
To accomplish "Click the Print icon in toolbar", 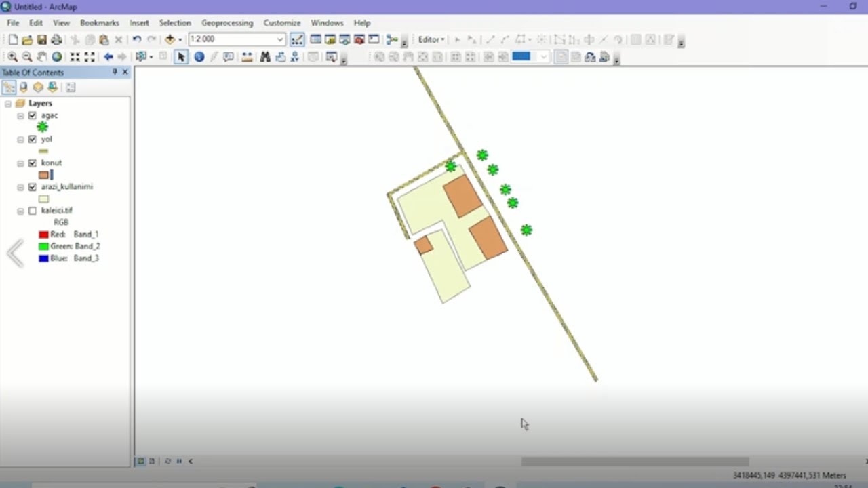I will click(56, 40).
